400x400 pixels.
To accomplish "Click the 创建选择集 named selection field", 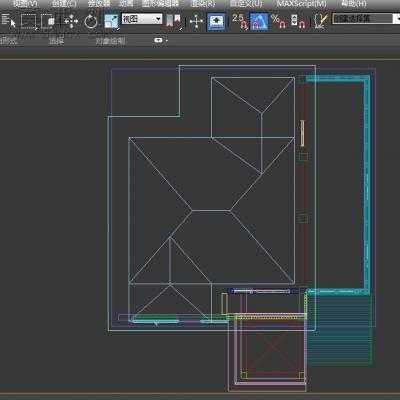I will pyautogui.click(x=362, y=18).
